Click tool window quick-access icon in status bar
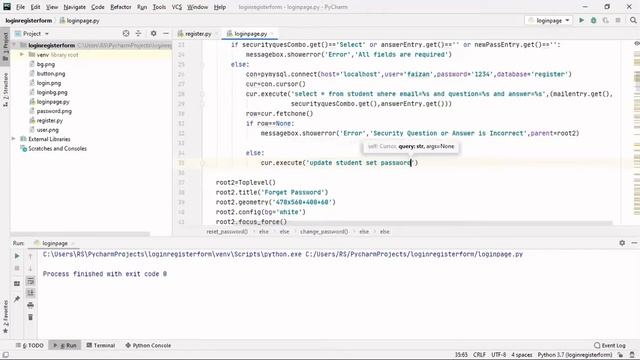Viewport: 640px width, 360px height. (x=6, y=355)
